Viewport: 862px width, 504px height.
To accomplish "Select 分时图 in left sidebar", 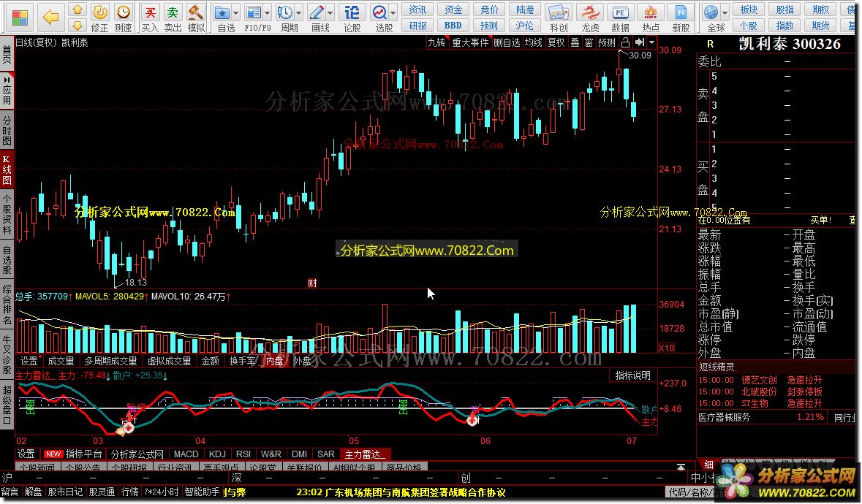I will tap(7, 131).
